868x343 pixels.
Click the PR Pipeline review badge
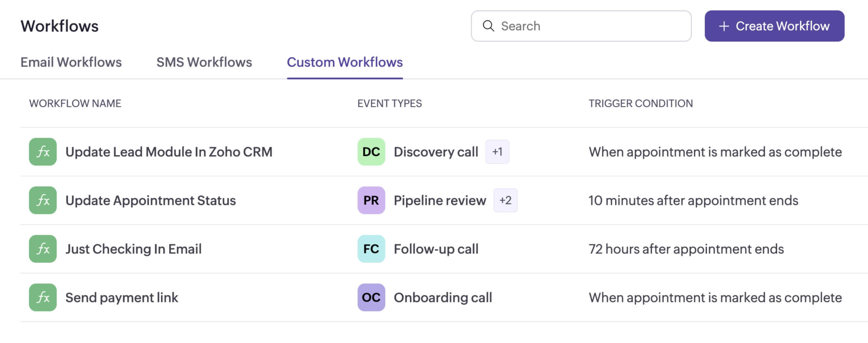point(371,200)
